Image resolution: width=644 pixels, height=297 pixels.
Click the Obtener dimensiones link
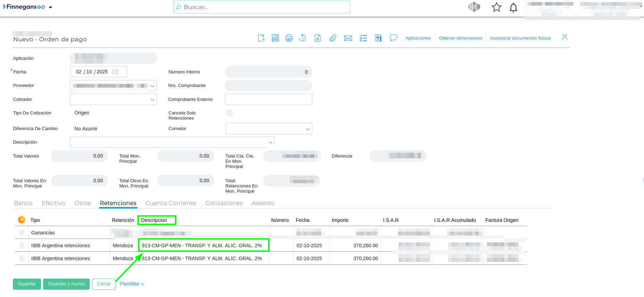460,38
